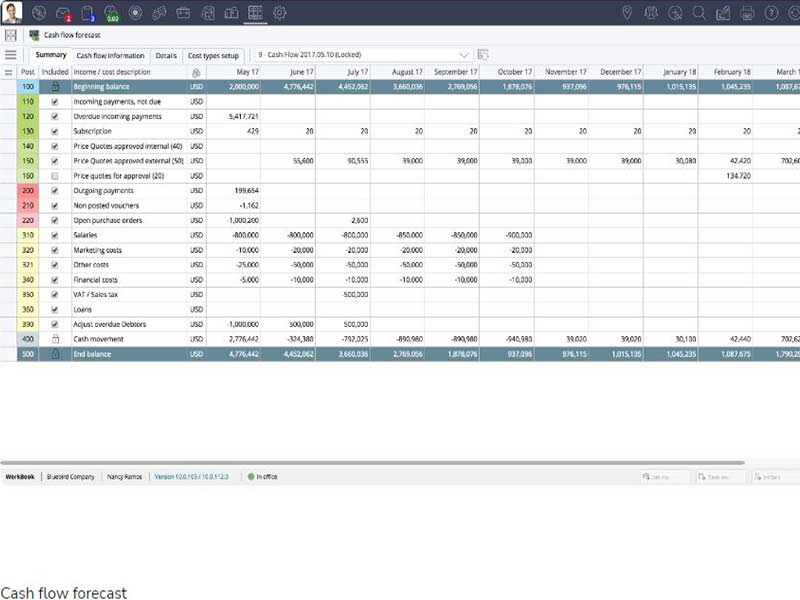Enable the Price quotes for approval checkbox

[x=55, y=175]
